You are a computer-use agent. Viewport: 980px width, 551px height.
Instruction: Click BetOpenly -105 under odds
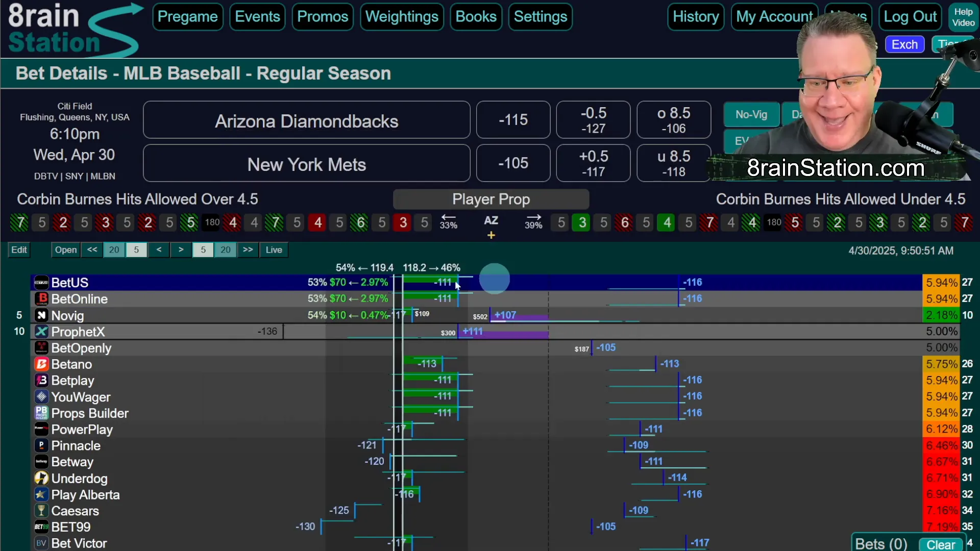click(x=606, y=347)
